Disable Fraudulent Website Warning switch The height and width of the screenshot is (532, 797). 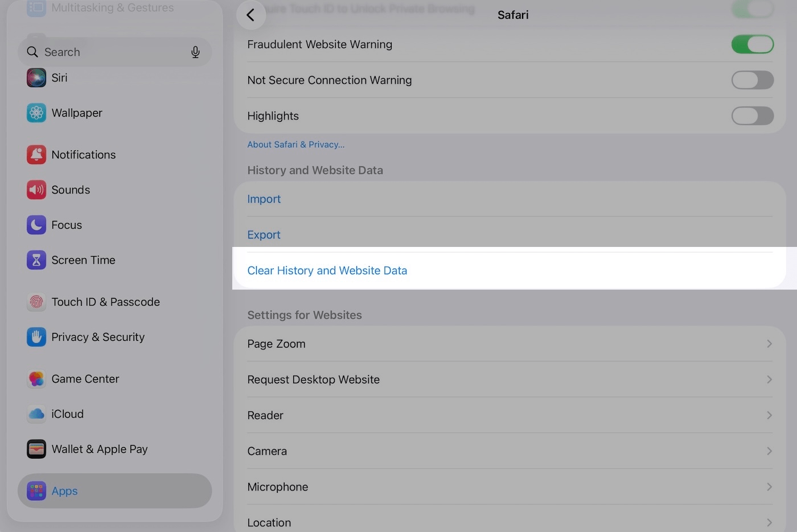point(753,44)
